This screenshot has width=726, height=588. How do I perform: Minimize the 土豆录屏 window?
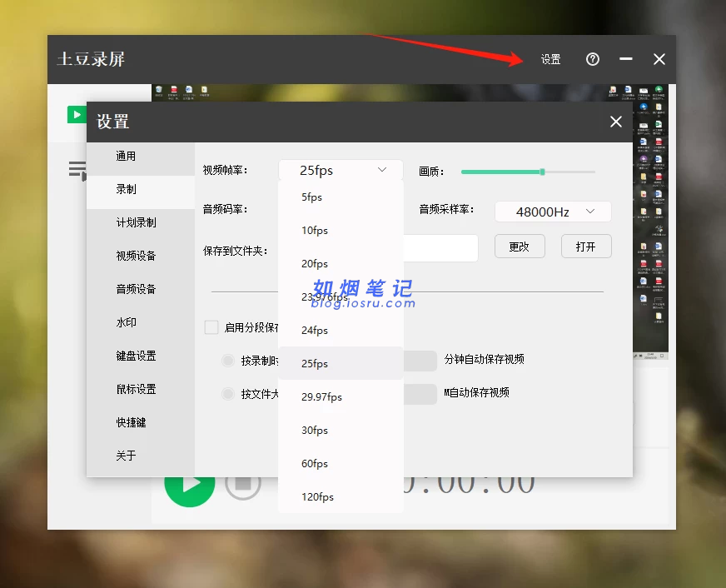click(626, 59)
